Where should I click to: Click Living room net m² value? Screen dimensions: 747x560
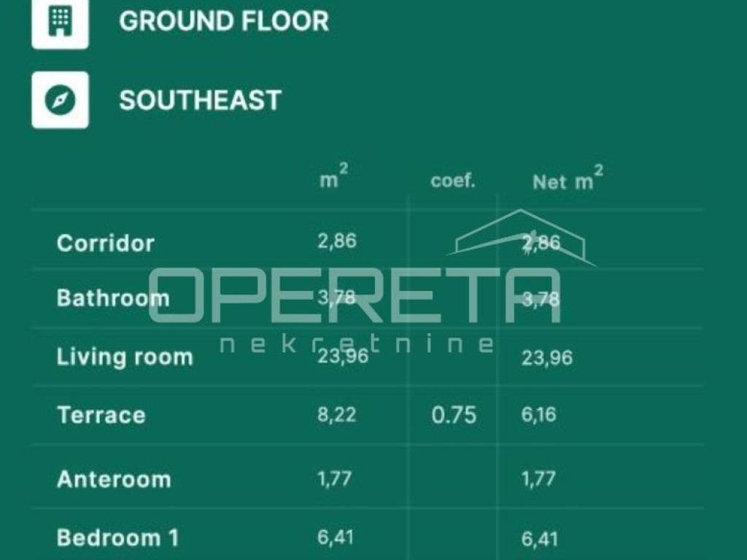coord(547,357)
